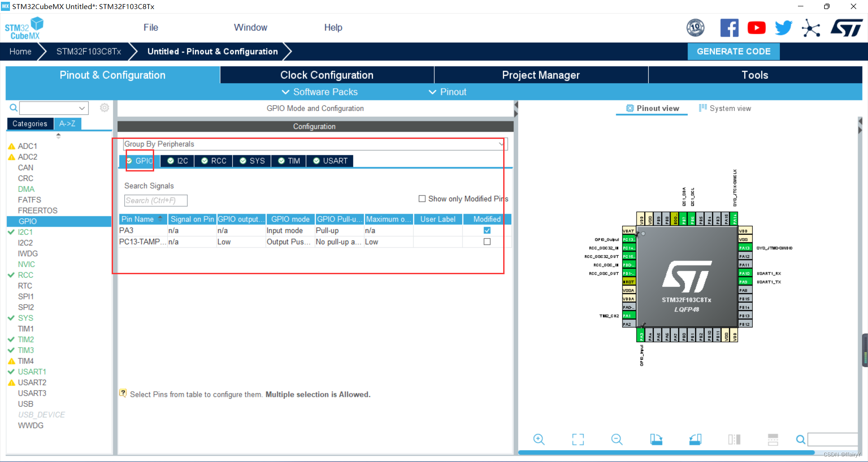Click the ADC1 warning triangle icon
Screen dimensions: 868x462
point(12,146)
